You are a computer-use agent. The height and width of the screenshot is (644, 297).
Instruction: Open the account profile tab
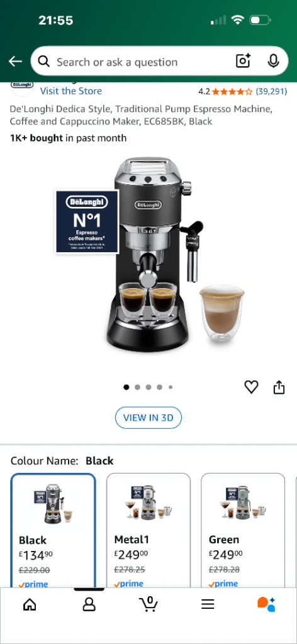pyautogui.click(x=89, y=604)
